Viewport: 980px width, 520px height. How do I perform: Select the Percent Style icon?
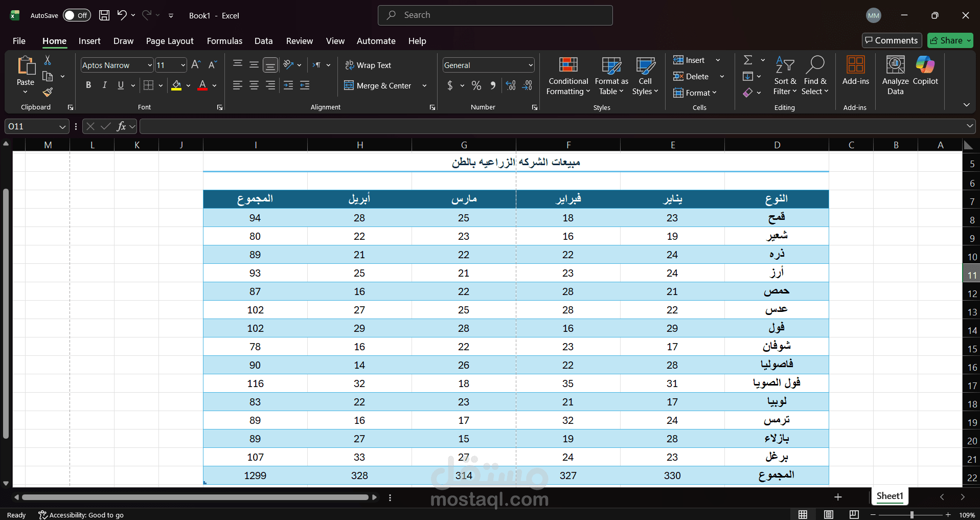[x=476, y=85]
